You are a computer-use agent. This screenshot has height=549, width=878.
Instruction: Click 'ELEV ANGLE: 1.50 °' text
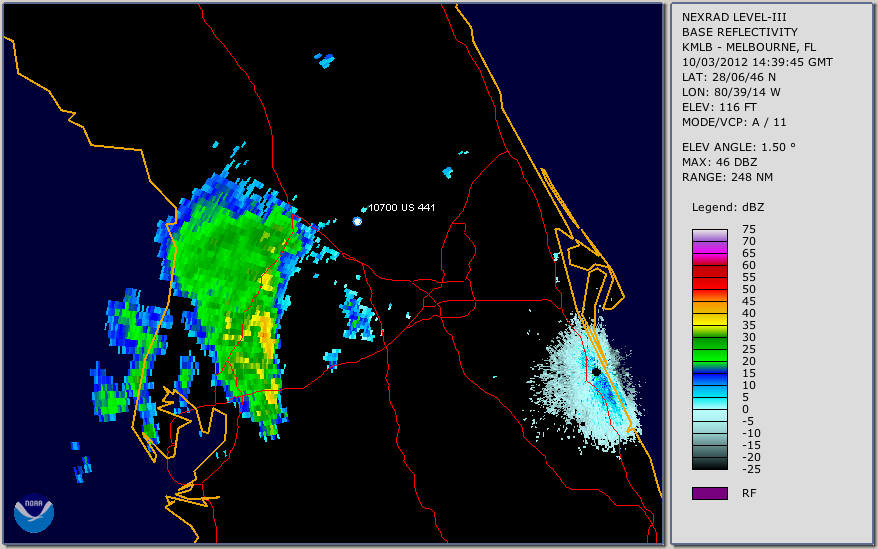[739, 147]
